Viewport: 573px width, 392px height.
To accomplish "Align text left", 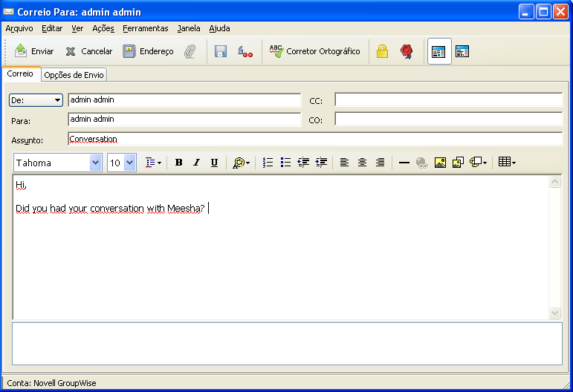I will click(344, 163).
